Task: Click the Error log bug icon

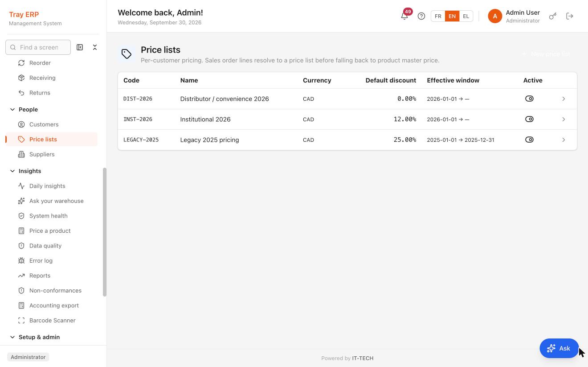Action: [x=21, y=261]
